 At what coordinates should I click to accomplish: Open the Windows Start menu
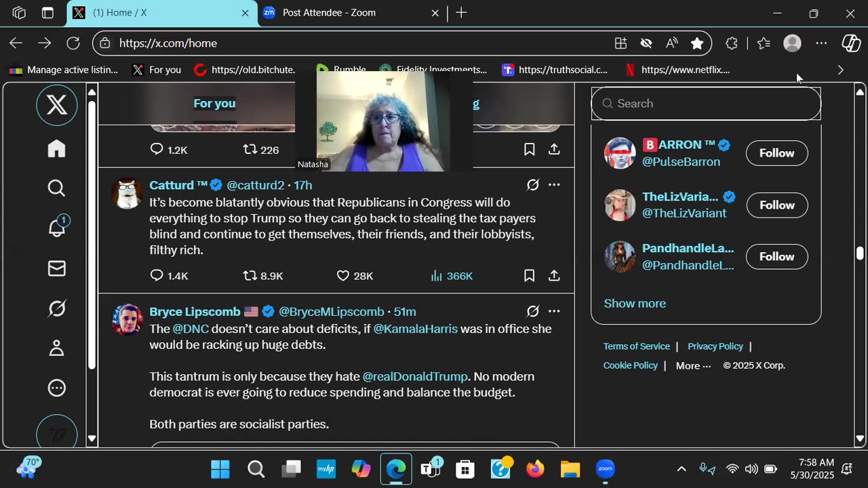(220, 469)
